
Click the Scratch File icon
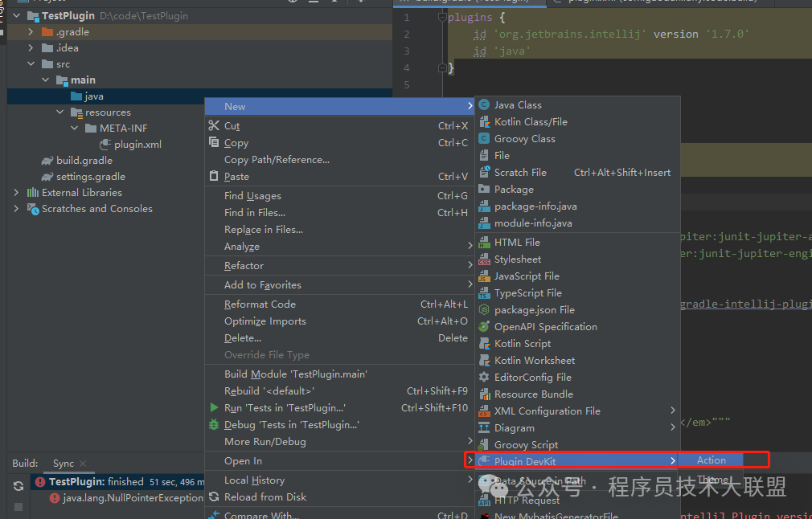coord(484,172)
